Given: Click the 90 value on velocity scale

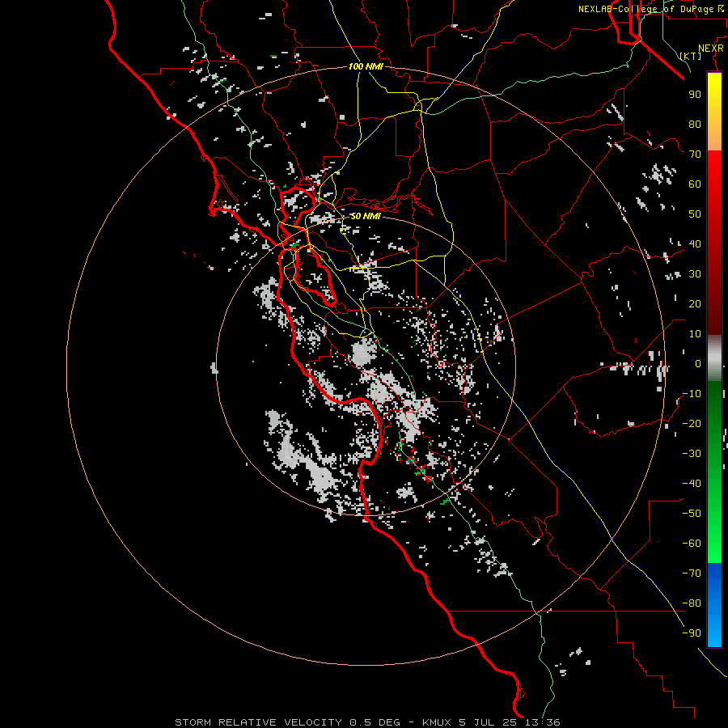Looking at the screenshot, I should (x=695, y=95).
